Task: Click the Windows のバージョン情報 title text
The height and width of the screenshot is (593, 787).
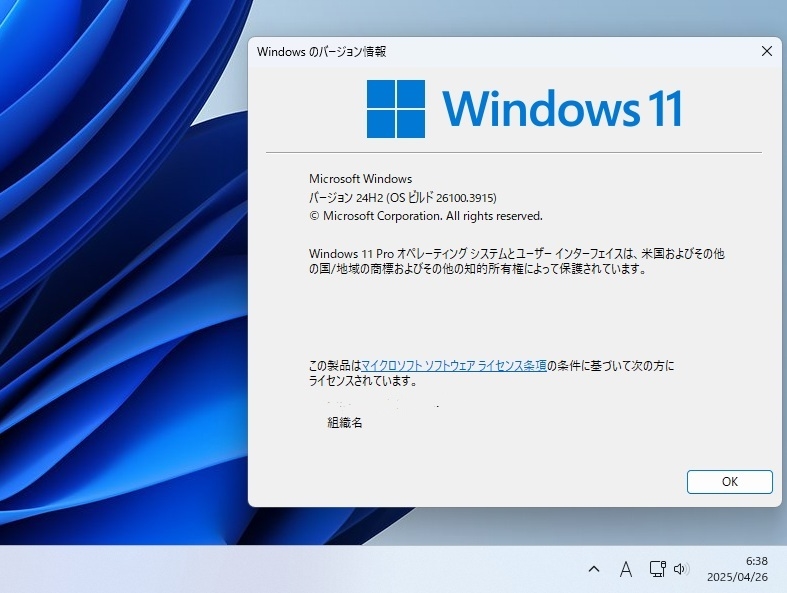Action: point(321,51)
